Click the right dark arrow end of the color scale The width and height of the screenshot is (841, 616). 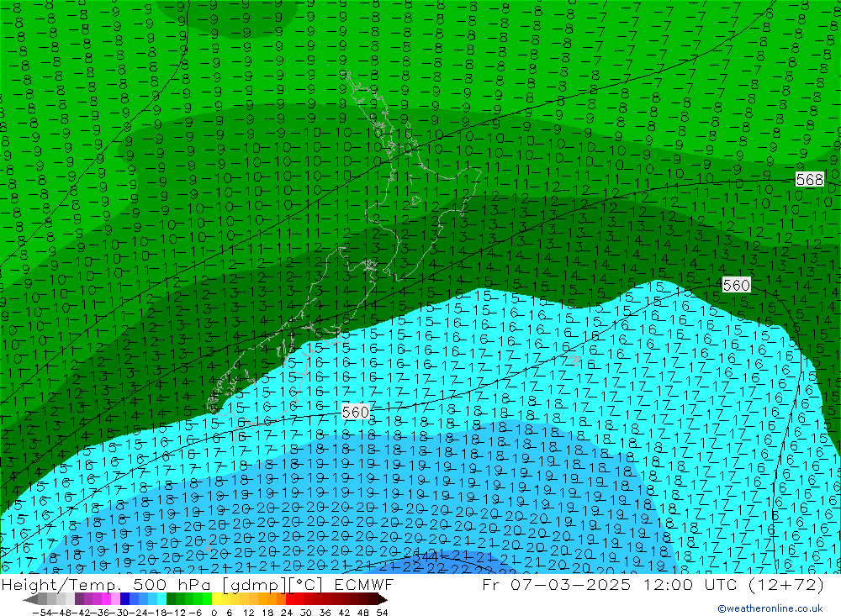[x=382, y=599]
